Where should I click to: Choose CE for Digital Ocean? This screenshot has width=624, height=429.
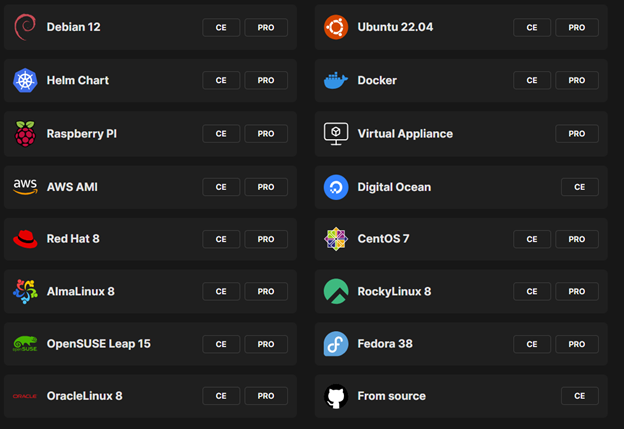tap(580, 187)
